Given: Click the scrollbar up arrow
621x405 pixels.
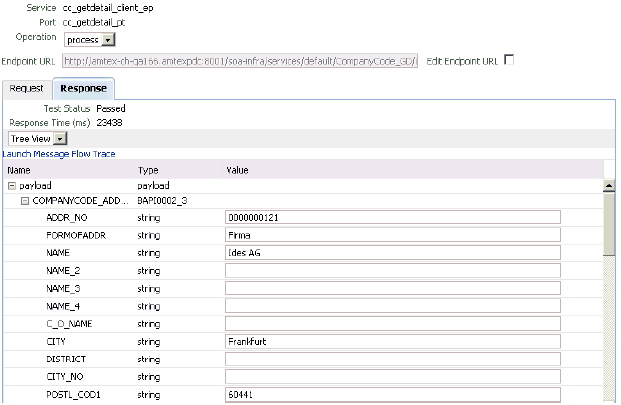Looking at the screenshot, I should point(609,185).
